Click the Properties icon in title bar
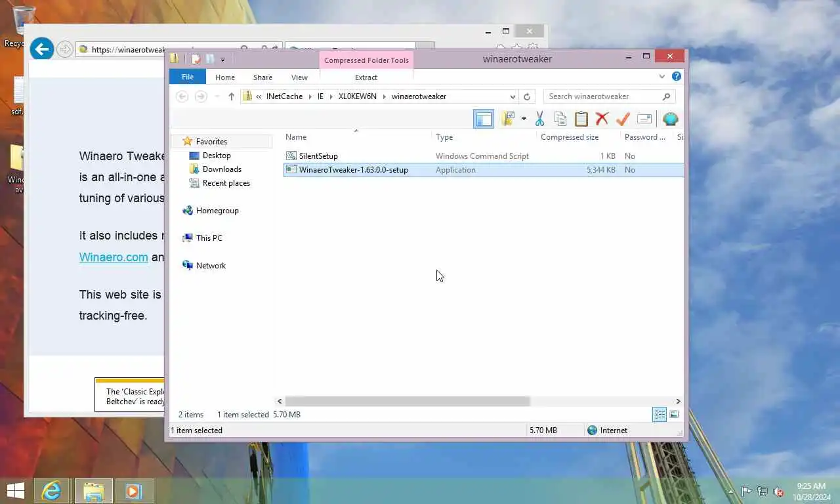The image size is (840, 504). pos(196,59)
